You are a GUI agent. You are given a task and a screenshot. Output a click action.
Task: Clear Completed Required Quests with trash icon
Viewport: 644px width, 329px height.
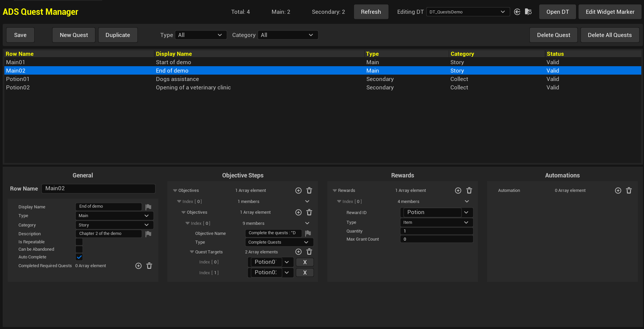[x=149, y=266]
